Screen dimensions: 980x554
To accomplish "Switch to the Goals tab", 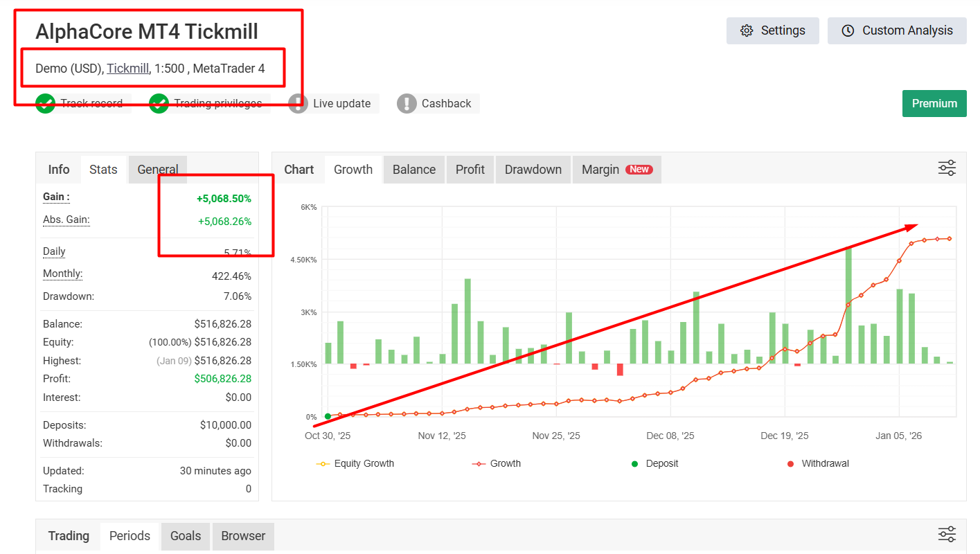I will (x=186, y=536).
